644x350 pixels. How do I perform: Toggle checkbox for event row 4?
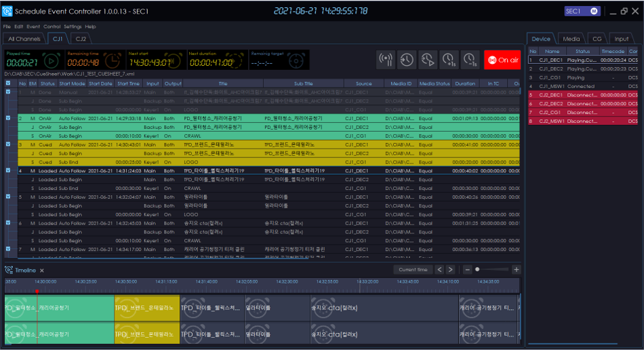pos(8,170)
